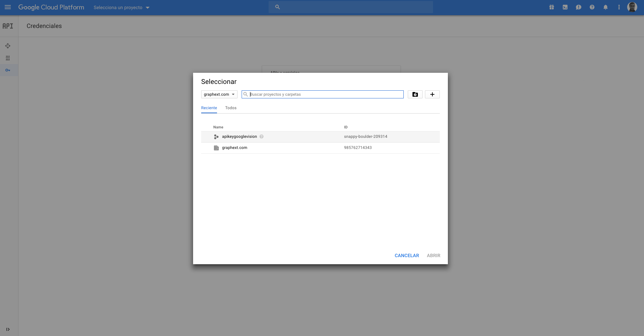
Task: Click the CANCELAR button
Action: [x=407, y=255]
